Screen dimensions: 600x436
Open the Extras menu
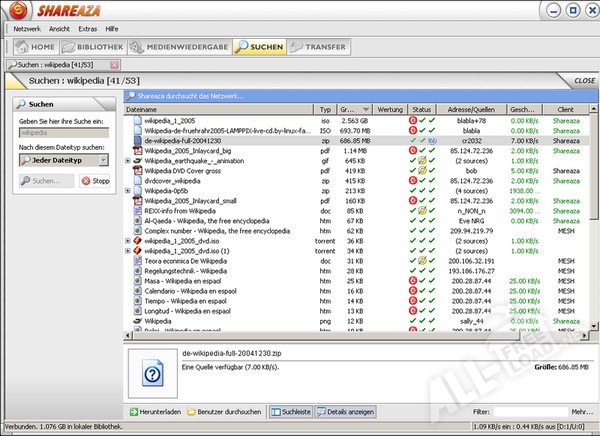(x=87, y=29)
